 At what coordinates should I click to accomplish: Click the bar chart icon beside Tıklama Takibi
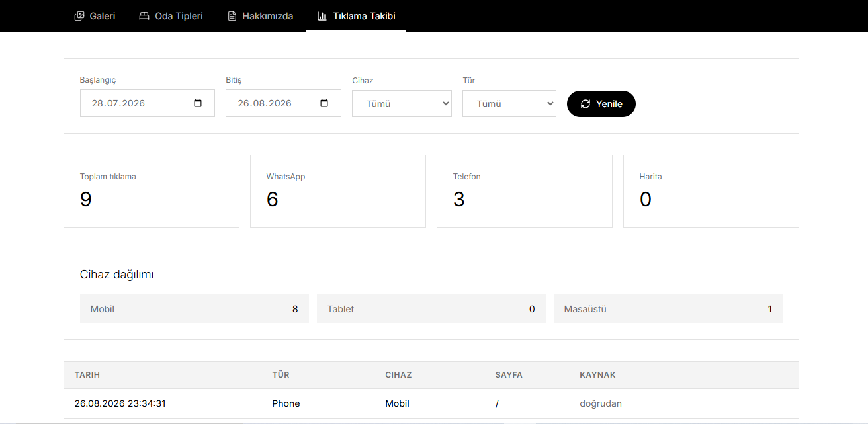coord(322,16)
